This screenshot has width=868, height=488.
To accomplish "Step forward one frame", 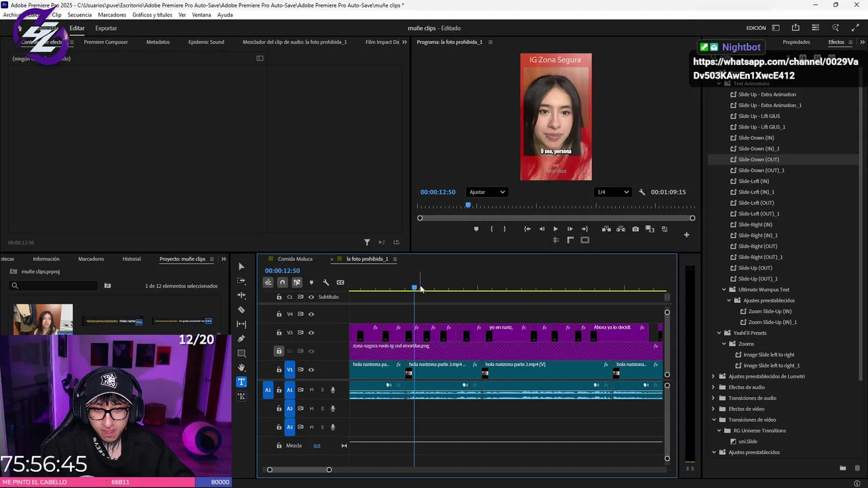I will pos(570,229).
